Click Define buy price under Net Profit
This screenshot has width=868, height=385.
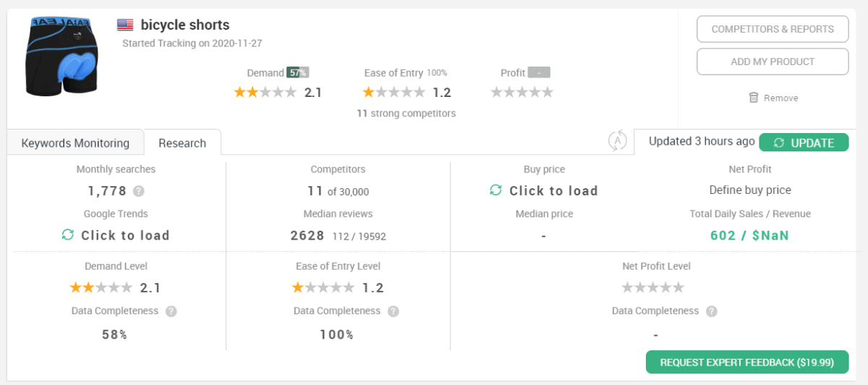click(x=750, y=190)
